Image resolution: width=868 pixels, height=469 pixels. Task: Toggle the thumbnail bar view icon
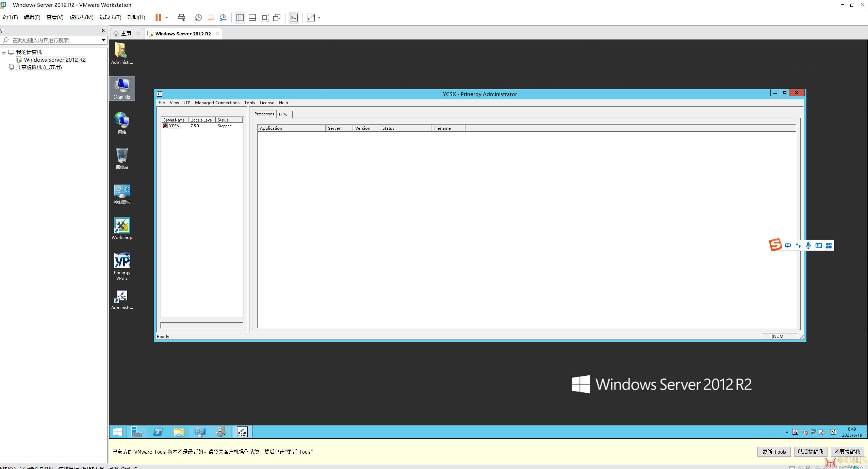(252, 17)
